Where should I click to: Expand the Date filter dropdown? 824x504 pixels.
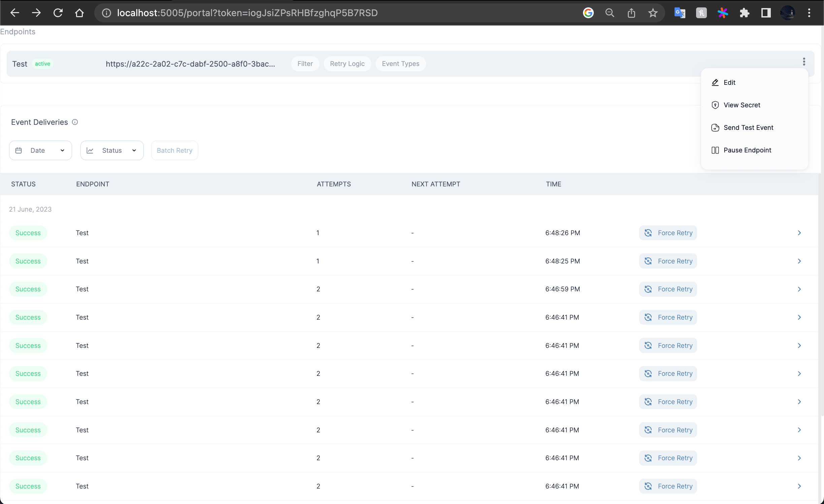pyautogui.click(x=63, y=150)
